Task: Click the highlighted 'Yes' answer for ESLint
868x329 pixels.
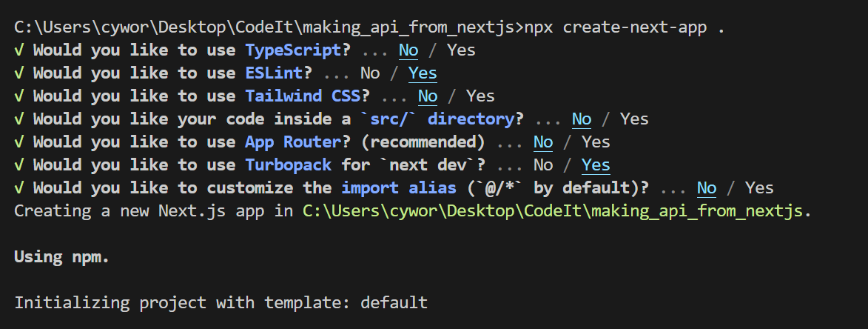Action: pos(423,73)
